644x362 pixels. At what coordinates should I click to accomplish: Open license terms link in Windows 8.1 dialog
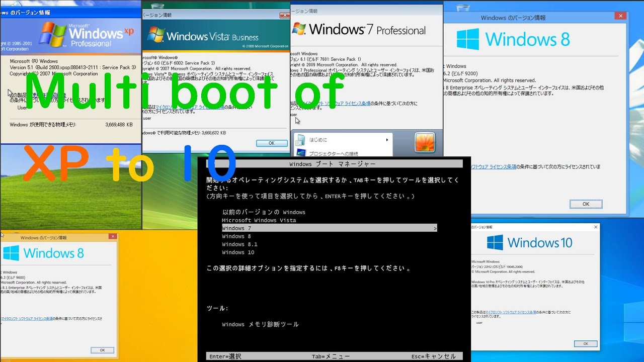(x=27, y=319)
